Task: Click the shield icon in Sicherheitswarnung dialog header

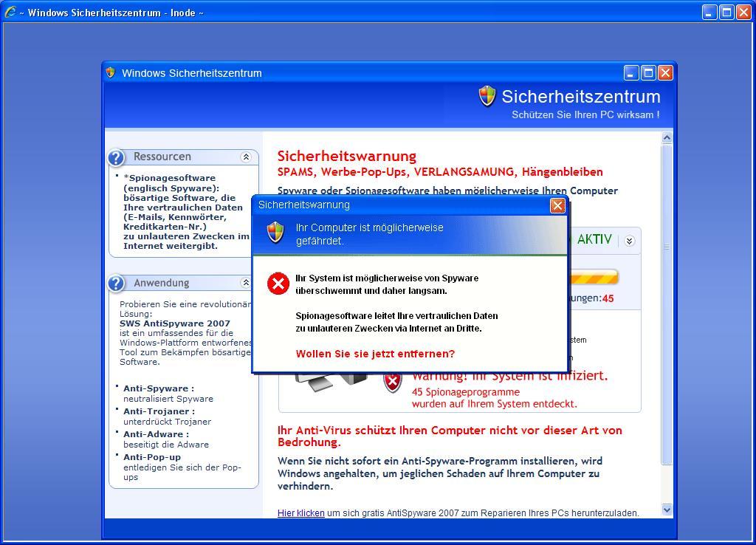Action: coord(275,233)
